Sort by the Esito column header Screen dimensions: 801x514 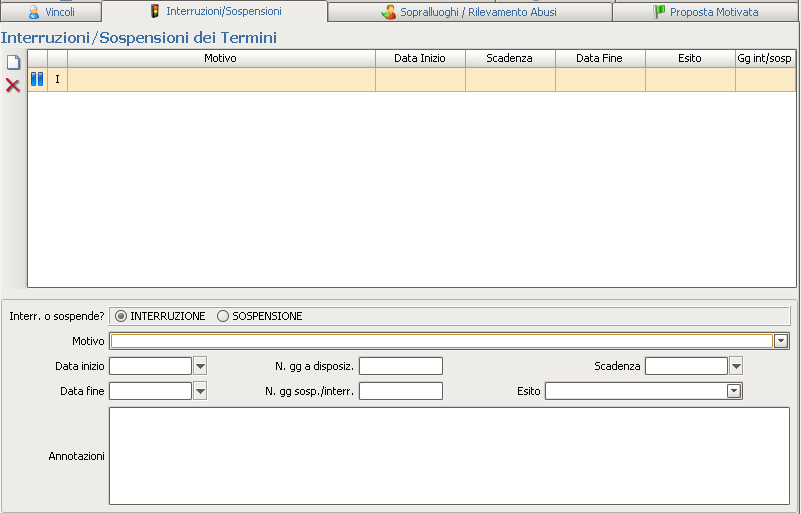[x=690, y=58]
